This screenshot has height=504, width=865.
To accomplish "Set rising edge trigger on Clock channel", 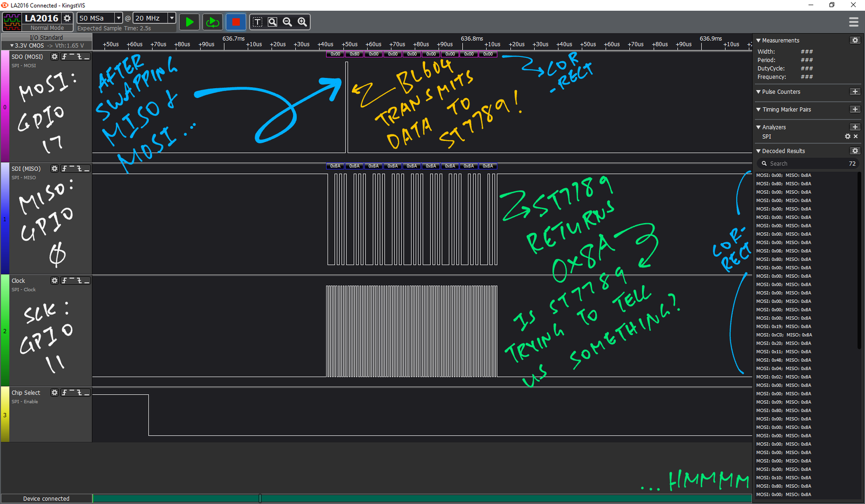I will (64, 281).
